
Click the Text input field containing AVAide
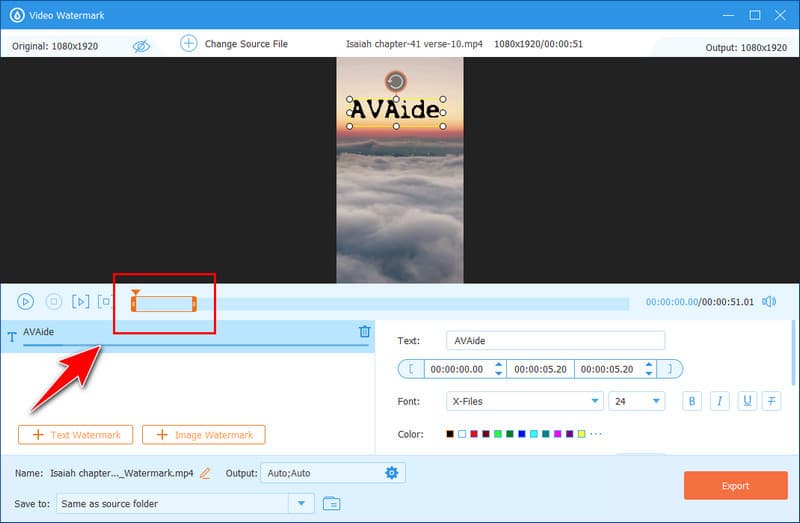click(555, 340)
